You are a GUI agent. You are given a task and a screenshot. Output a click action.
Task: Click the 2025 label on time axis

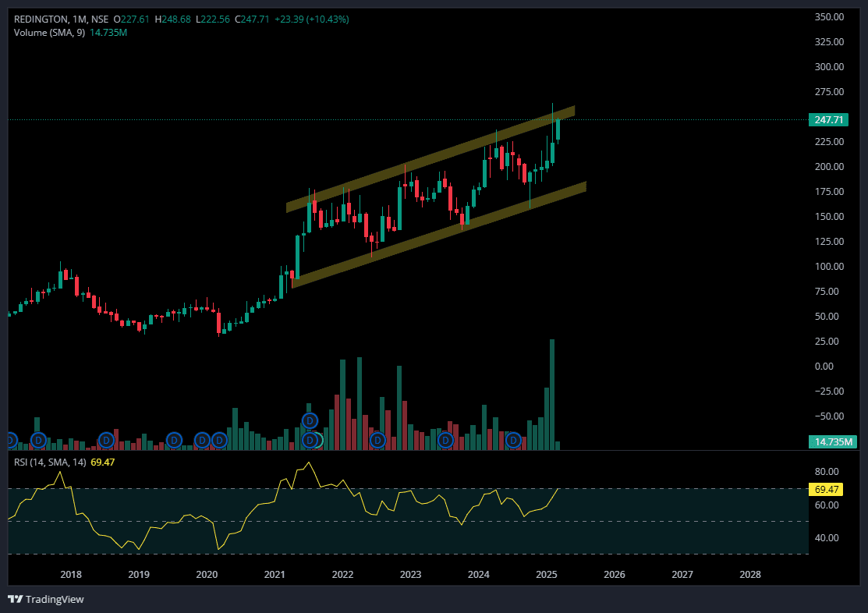pyautogui.click(x=547, y=574)
